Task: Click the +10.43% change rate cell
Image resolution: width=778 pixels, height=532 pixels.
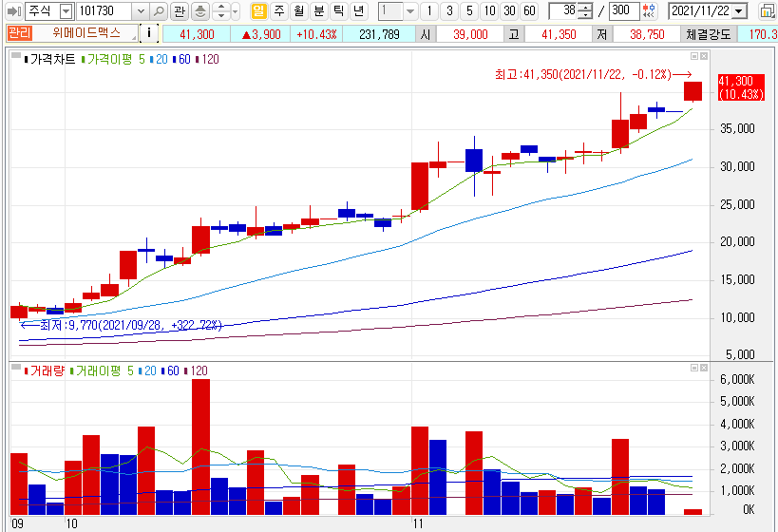Action: pos(316,34)
